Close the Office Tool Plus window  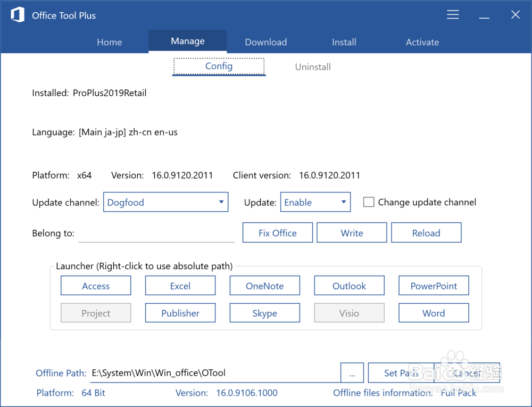click(516, 14)
